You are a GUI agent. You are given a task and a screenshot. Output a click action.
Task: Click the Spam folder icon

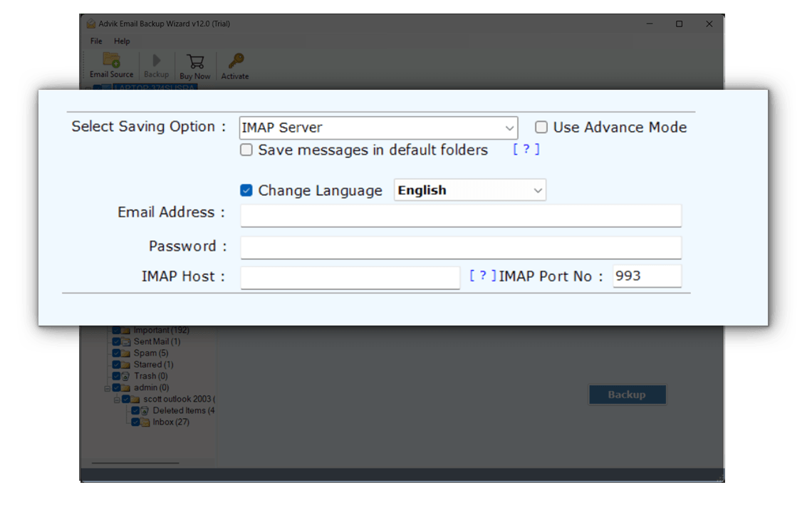coord(126,353)
